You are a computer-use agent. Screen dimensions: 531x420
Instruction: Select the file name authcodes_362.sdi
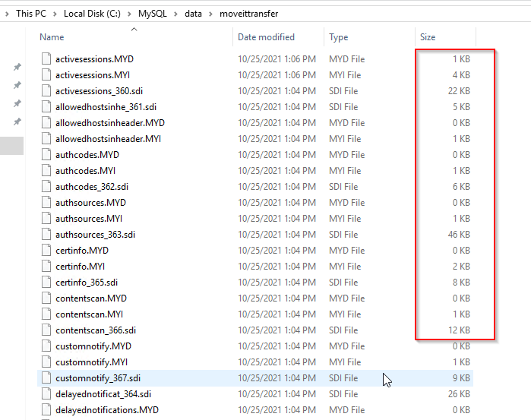pyautogui.click(x=92, y=187)
